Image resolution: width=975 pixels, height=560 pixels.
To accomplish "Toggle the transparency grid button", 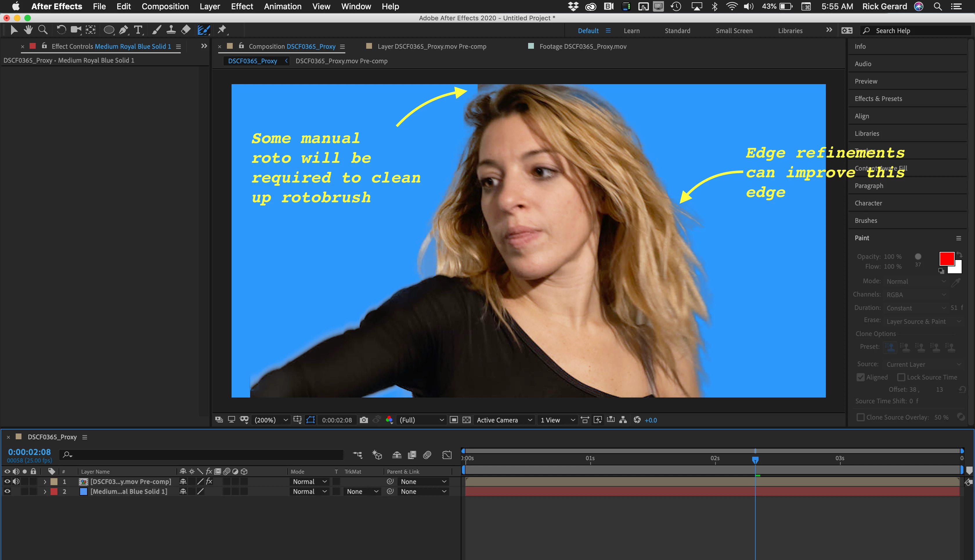I will (x=467, y=420).
